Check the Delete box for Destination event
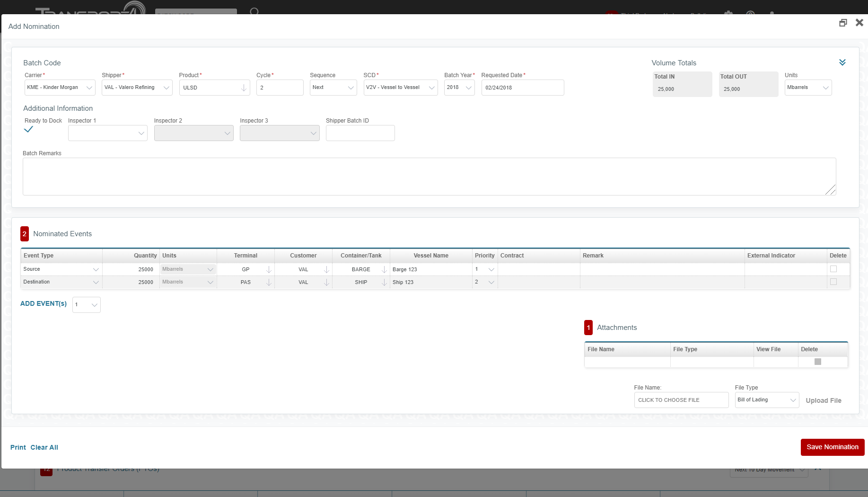868x497 pixels. (833, 282)
